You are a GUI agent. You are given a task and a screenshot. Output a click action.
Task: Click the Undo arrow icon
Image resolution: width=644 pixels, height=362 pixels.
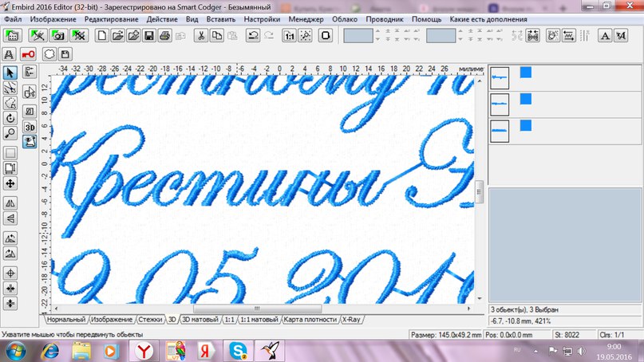point(253,35)
